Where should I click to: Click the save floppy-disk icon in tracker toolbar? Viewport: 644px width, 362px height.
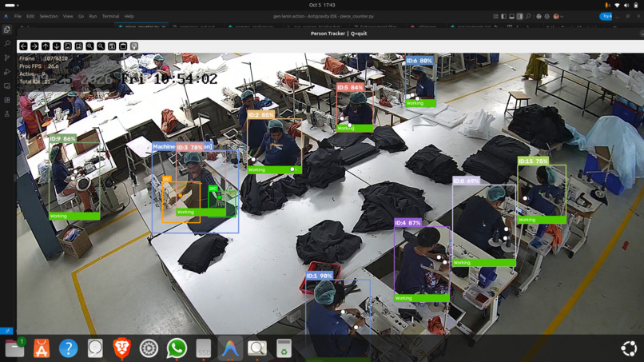112,46
